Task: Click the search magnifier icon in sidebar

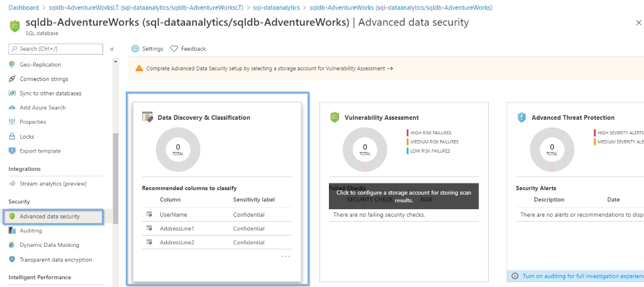Action: [x=15, y=49]
